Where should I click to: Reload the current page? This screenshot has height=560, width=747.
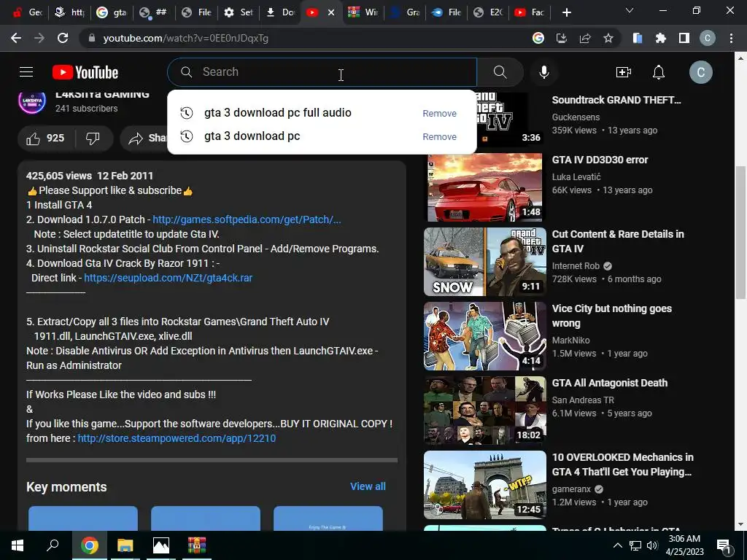click(63, 38)
